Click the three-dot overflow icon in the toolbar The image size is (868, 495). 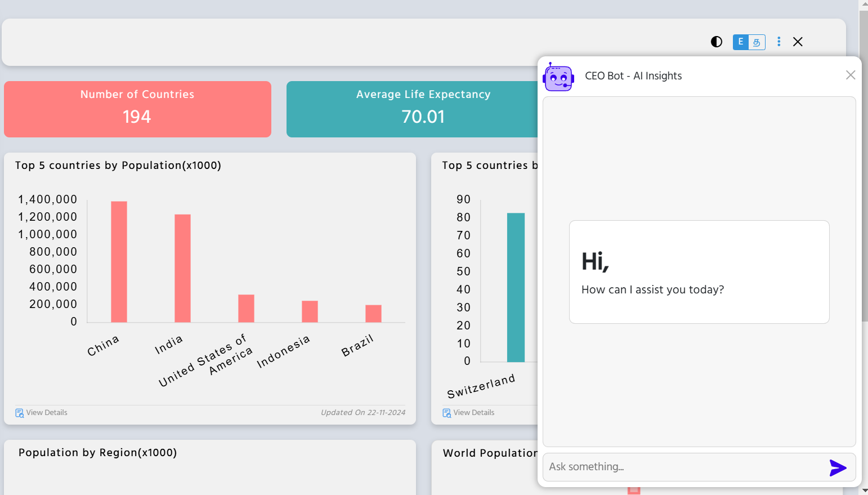(778, 42)
